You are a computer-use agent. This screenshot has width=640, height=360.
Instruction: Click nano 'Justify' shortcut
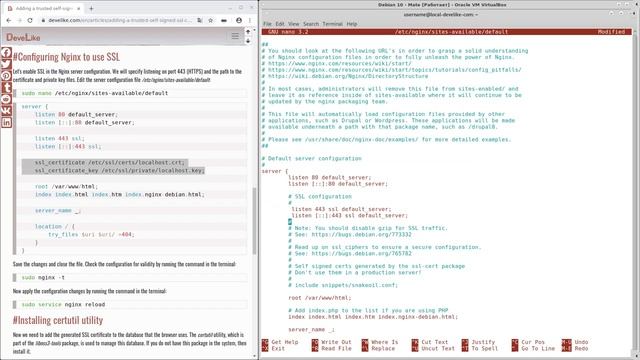pyautogui.click(x=478, y=342)
